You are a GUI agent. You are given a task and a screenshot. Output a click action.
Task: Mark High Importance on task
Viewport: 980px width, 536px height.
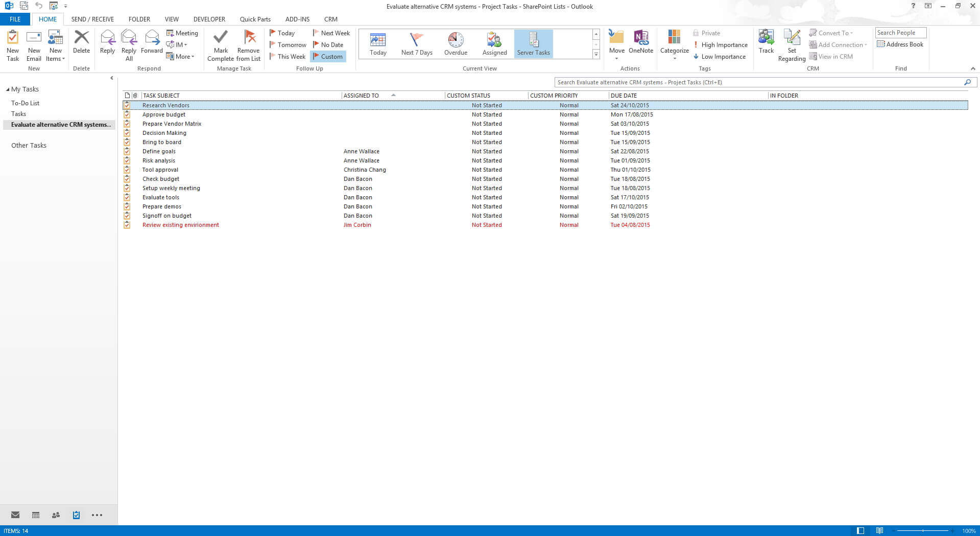[720, 45]
